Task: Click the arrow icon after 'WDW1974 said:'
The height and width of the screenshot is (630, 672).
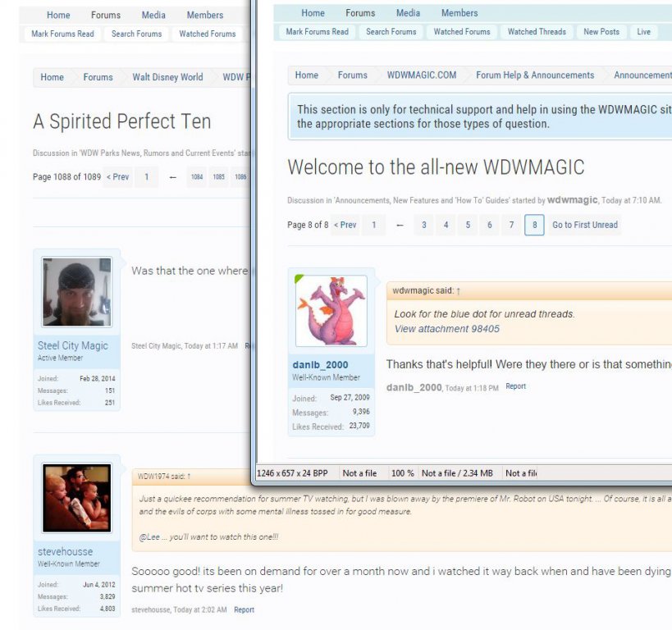Action: click(188, 476)
